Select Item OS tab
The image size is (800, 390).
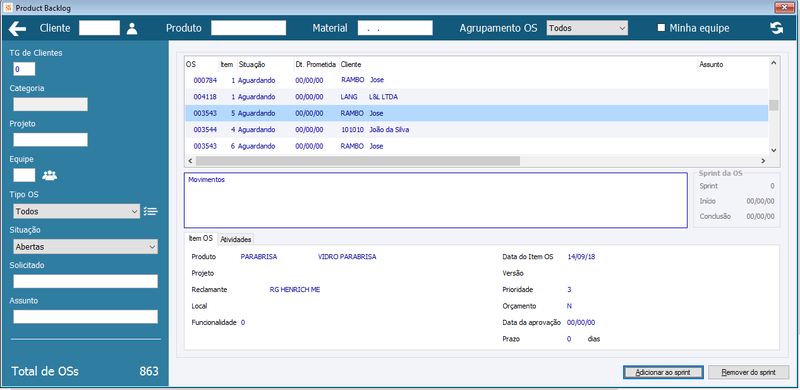(201, 238)
